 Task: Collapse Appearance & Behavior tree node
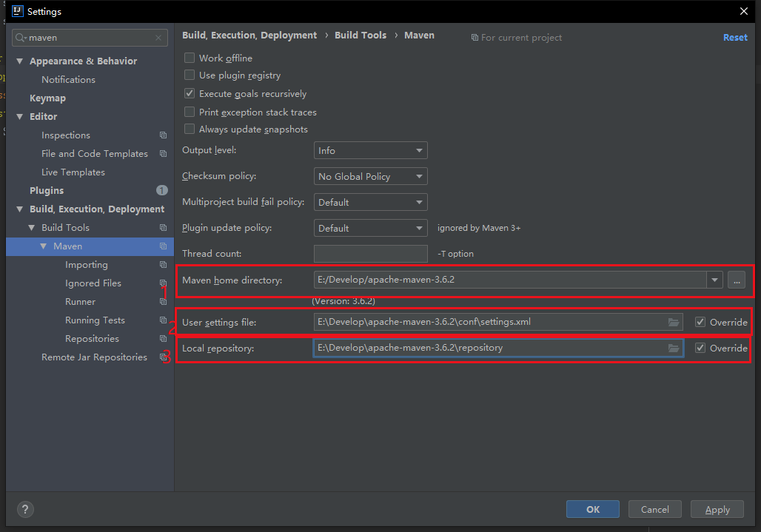pyautogui.click(x=19, y=61)
